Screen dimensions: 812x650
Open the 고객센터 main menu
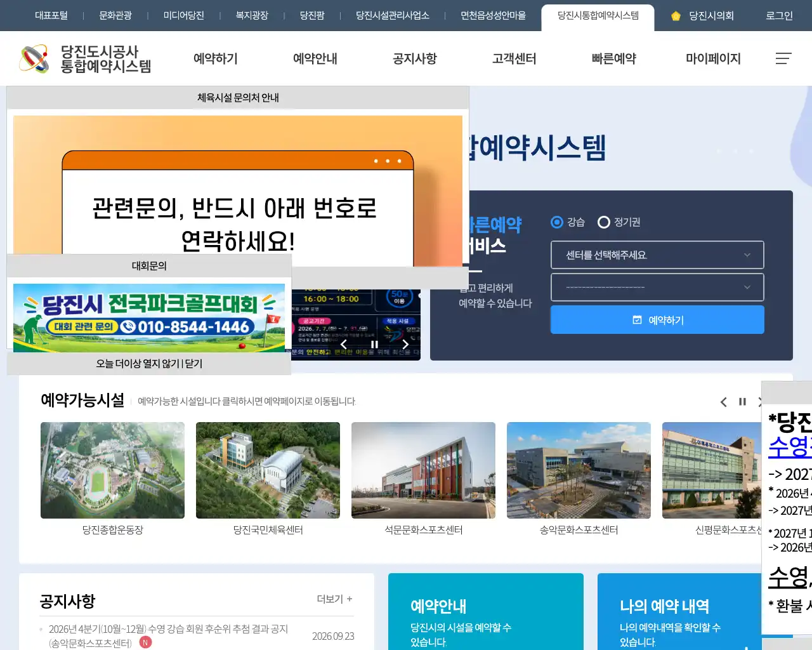[x=514, y=58]
